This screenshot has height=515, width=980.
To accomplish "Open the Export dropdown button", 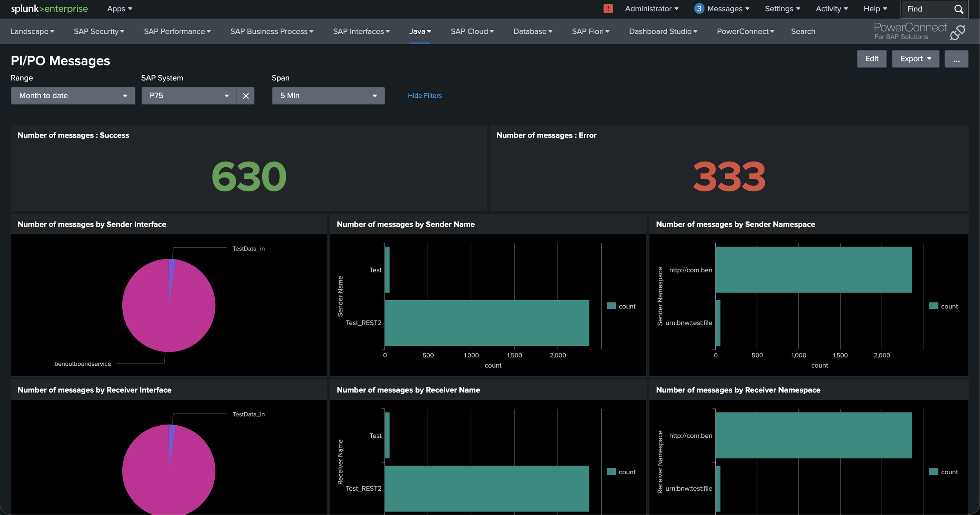I will [915, 59].
